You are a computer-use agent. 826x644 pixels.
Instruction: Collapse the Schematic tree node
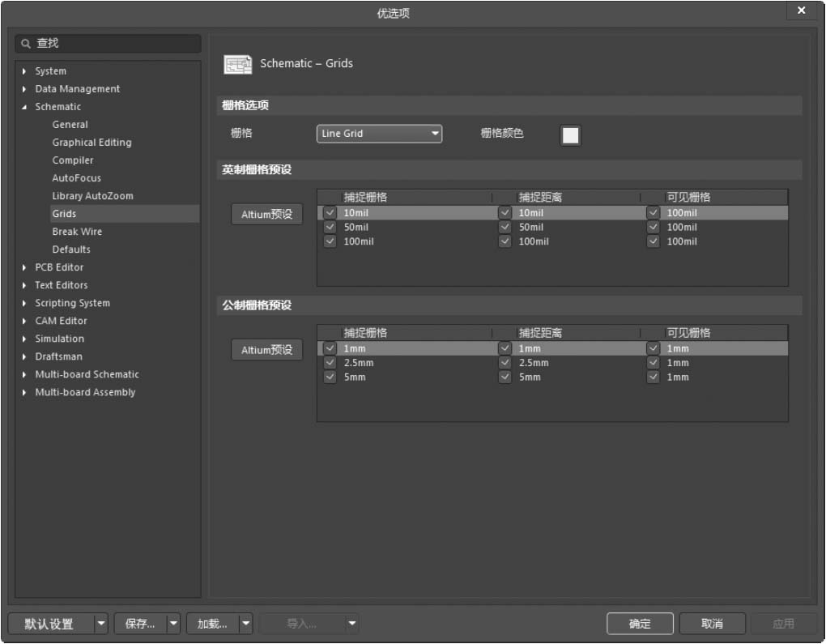24,107
